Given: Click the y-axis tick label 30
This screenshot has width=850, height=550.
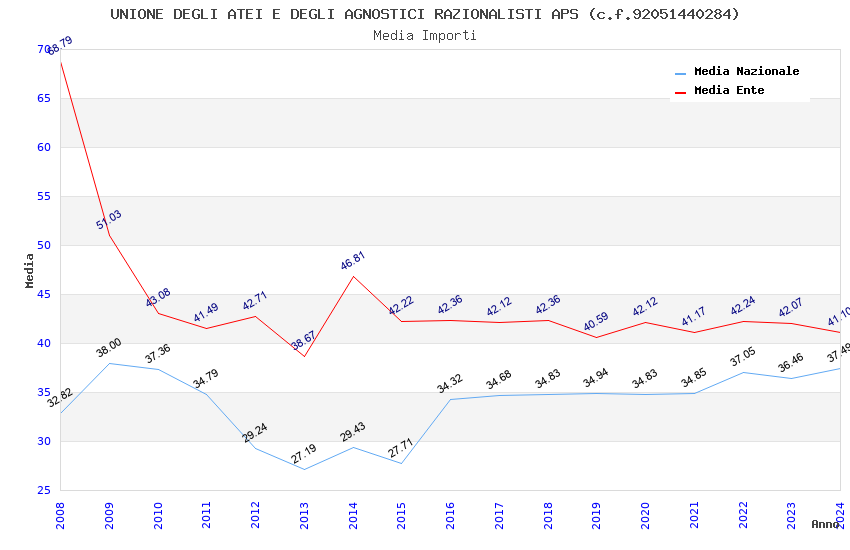Looking at the screenshot, I should click(x=44, y=442).
